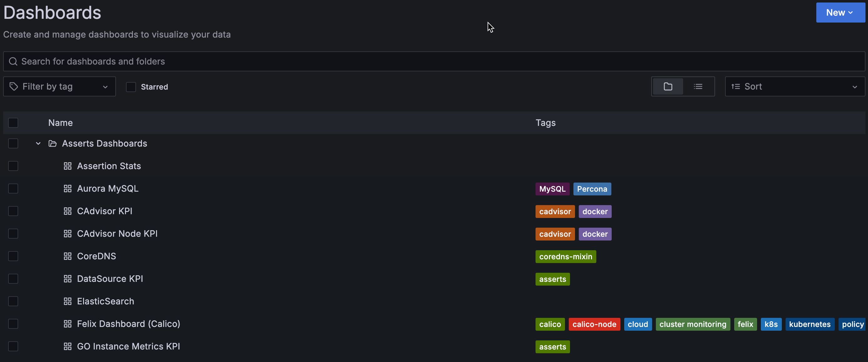This screenshot has height=362, width=868.
Task: Check the checkbox next to Aurora MySQL
Action: click(13, 188)
